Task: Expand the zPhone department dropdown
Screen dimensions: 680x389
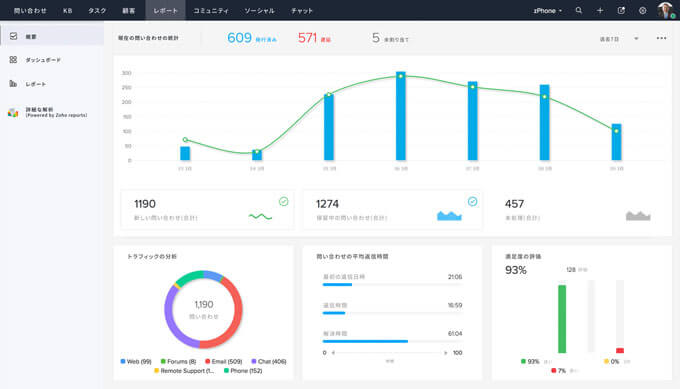Action: tap(547, 10)
